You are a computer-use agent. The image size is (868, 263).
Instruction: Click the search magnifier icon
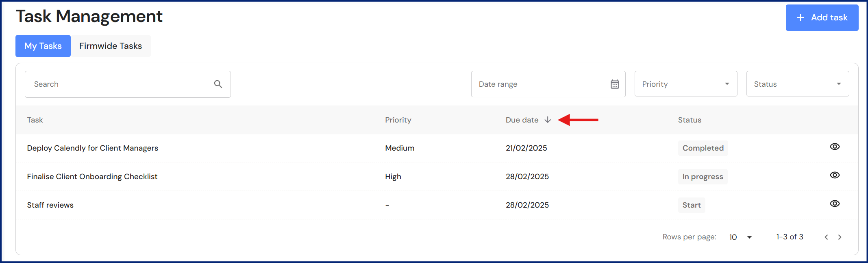218,84
